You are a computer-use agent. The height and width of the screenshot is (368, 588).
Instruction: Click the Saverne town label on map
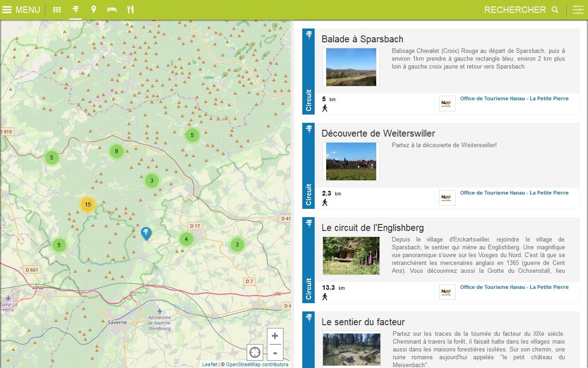[117, 322]
